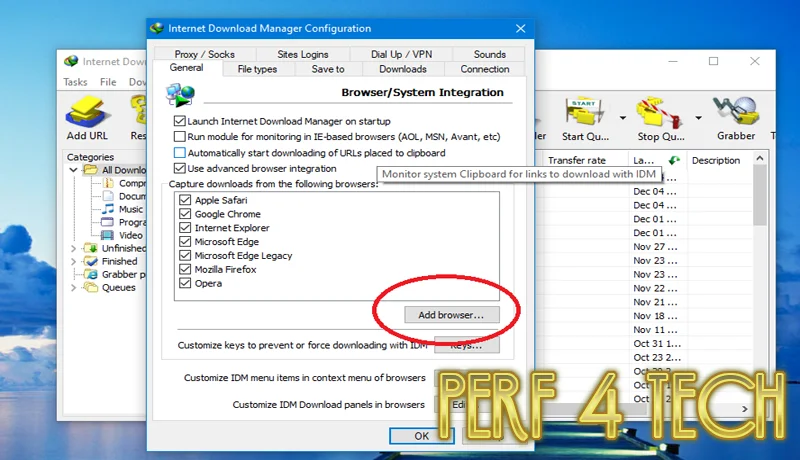Open the Tasks menu in main window
Viewport: 800px width, 460px height.
coord(75,82)
